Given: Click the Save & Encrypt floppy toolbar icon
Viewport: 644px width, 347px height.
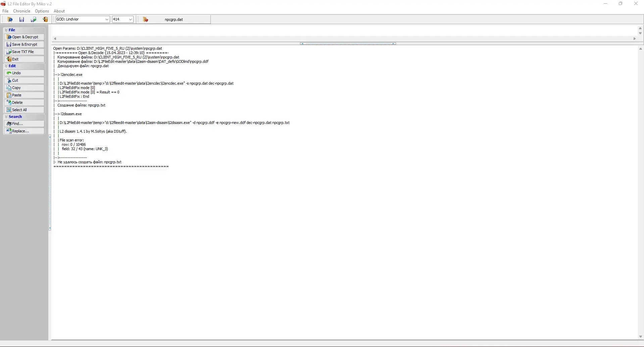Looking at the screenshot, I should coord(21,19).
